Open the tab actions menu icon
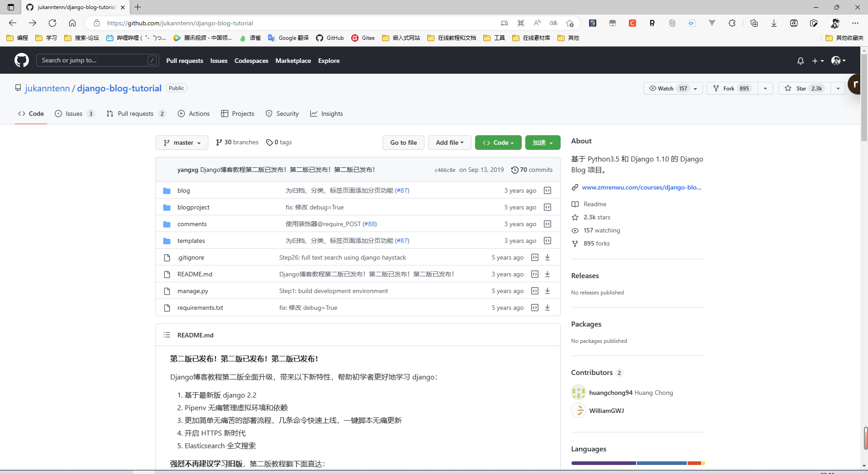 click(x=11, y=7)
